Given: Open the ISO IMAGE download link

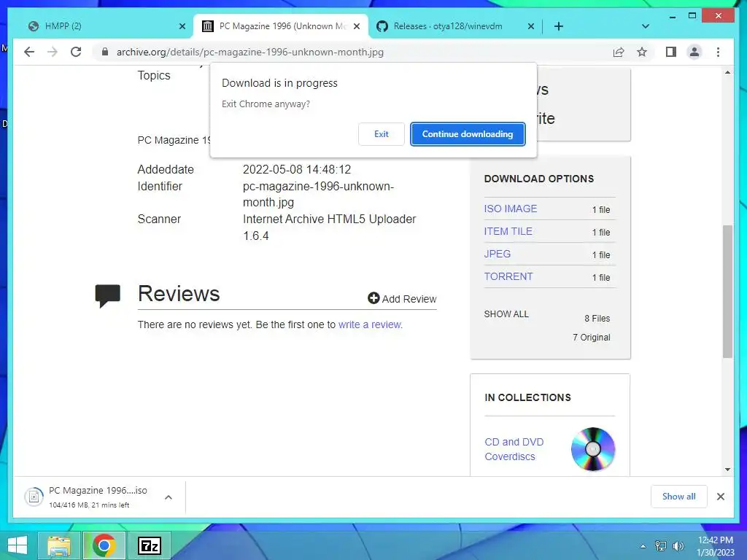Looking at the screenshot, I should coord(510,209).
